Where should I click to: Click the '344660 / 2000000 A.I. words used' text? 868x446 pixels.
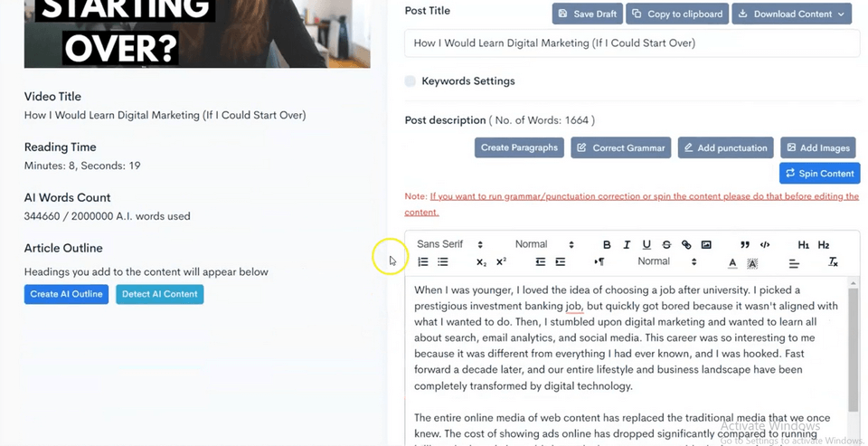click(x=107, y=216)
